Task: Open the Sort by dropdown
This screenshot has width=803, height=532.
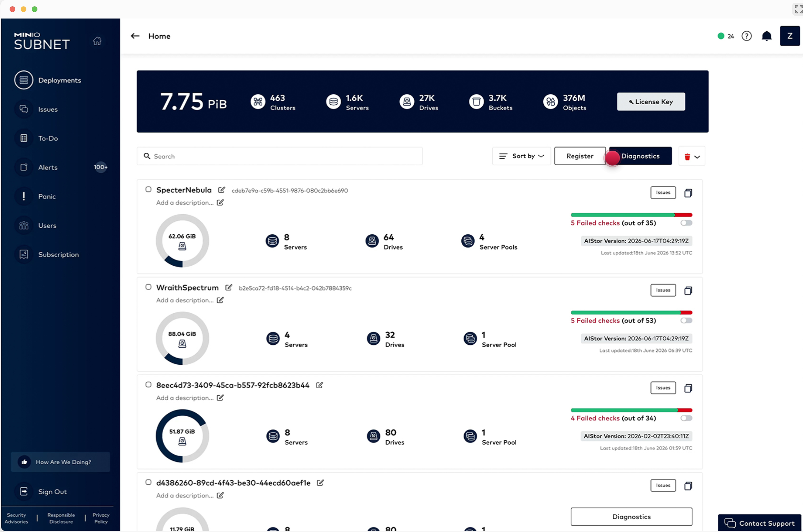Action: (522, 156)
